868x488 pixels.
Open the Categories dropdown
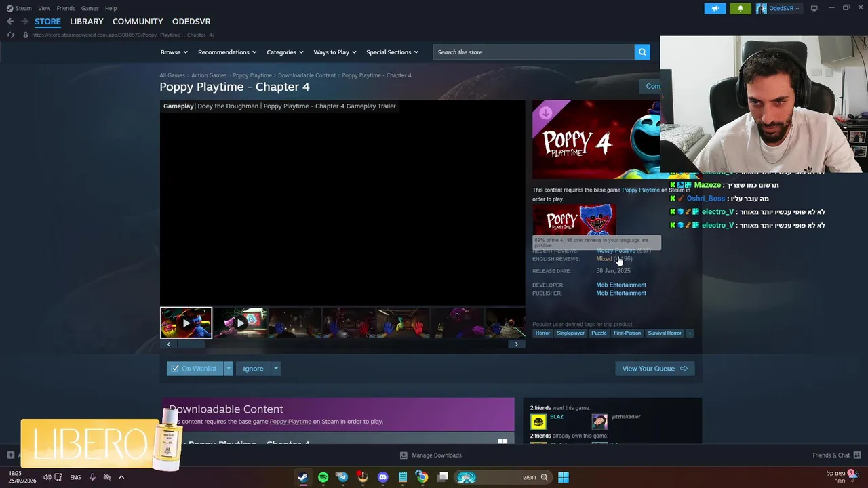tap(285, 52)
